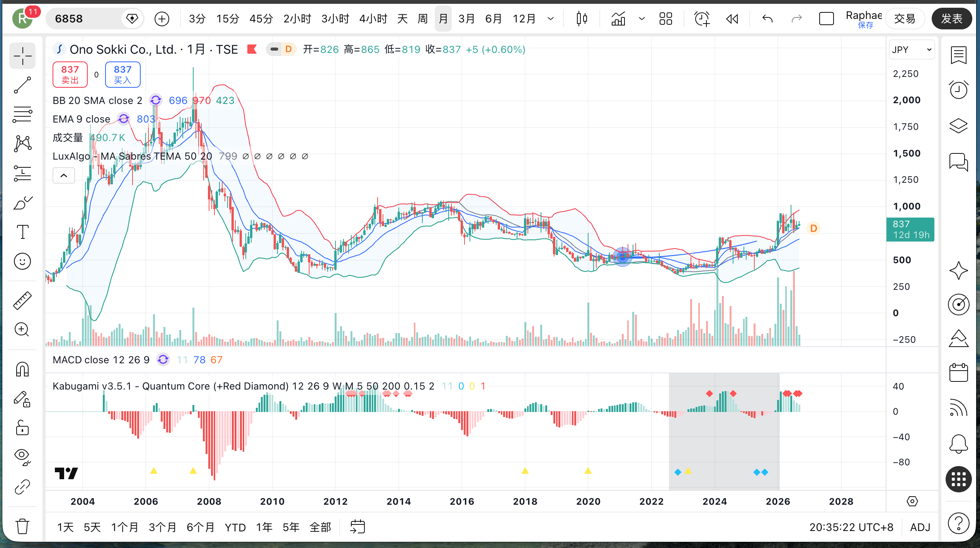Toggle lock all drawings

click(22, 428)
